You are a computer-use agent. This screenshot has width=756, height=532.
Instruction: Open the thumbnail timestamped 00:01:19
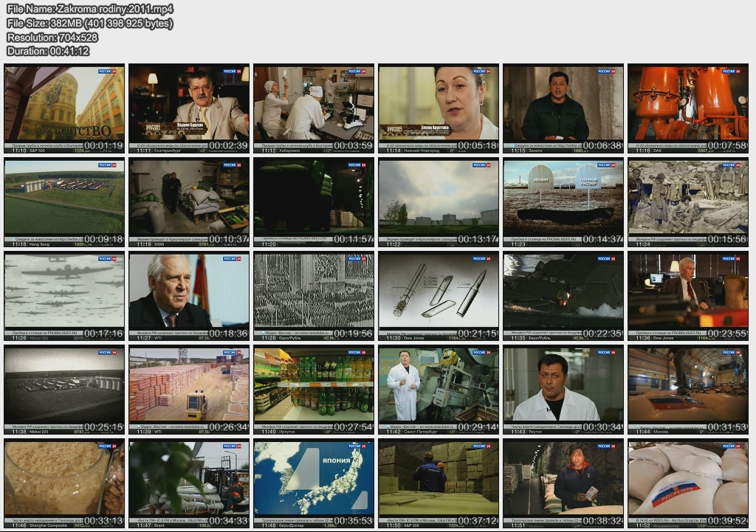point(64,108)
